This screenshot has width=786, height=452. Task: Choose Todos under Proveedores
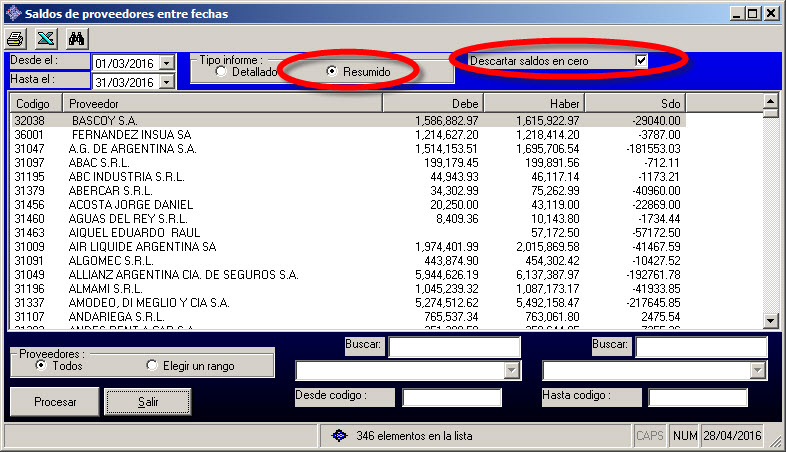41,366
